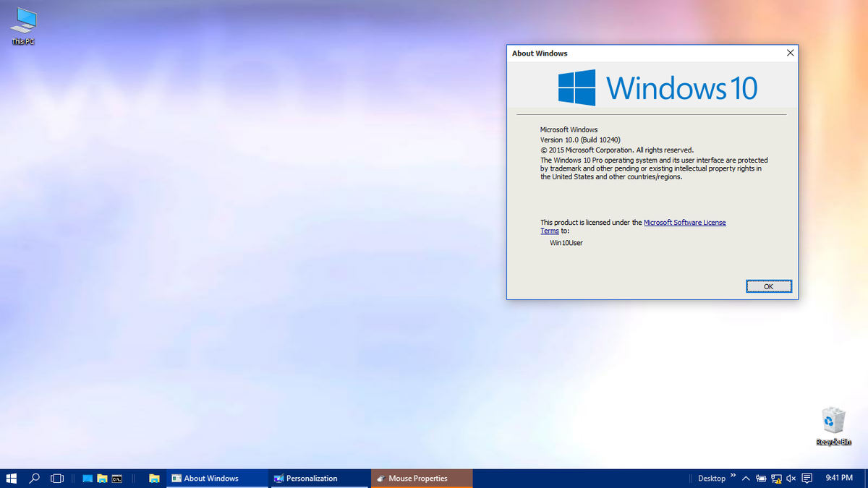Viewport: 868px width, 488px height.
Task: Select the Recycle Bin desktop icon
Action: 833,427
